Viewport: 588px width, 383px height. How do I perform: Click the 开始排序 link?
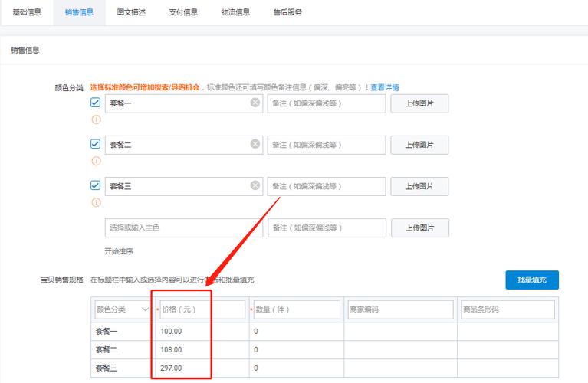(119, 251)
